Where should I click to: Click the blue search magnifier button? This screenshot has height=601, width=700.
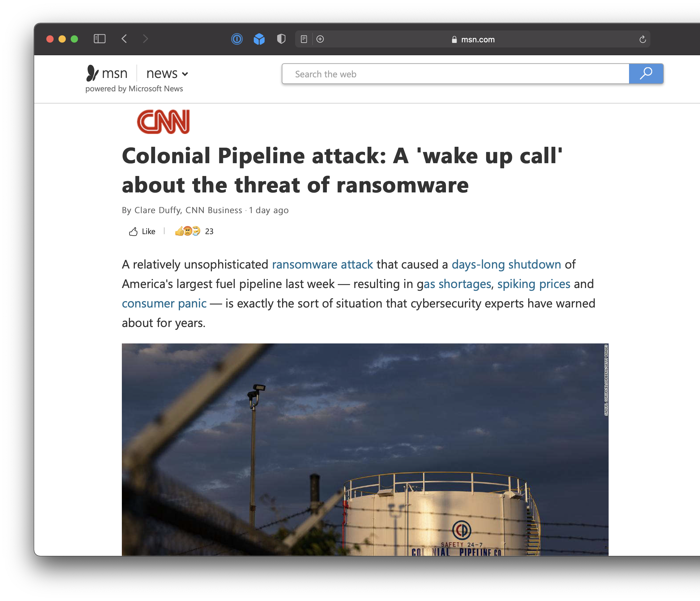pos(646,74)
